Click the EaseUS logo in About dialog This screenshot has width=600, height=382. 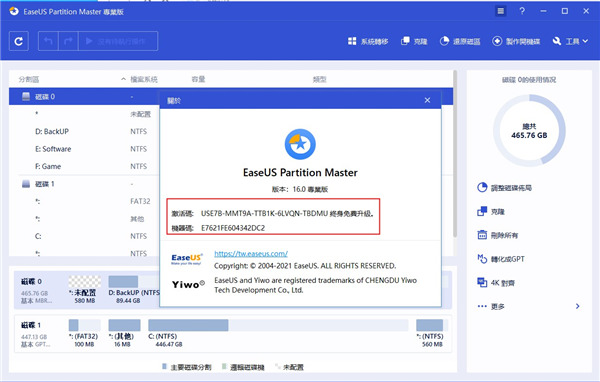pos(187,259)
